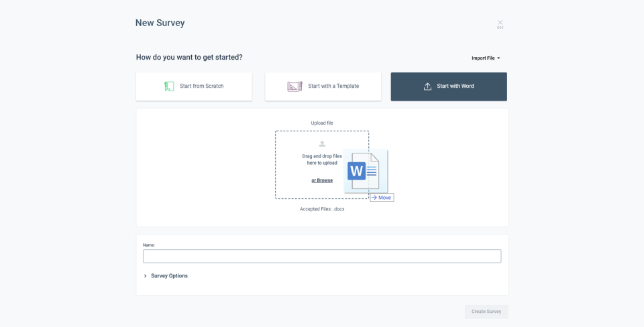Click the scratch notebook icon
The image size is (644, 327).
[x=169, y=86]
